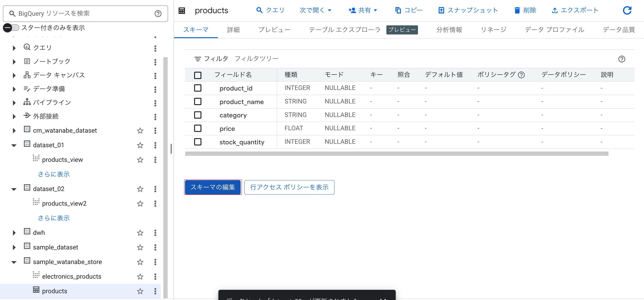Focus the BigQuery リソースを検索 search field
The image size is (644, 300).
[85, 14]
